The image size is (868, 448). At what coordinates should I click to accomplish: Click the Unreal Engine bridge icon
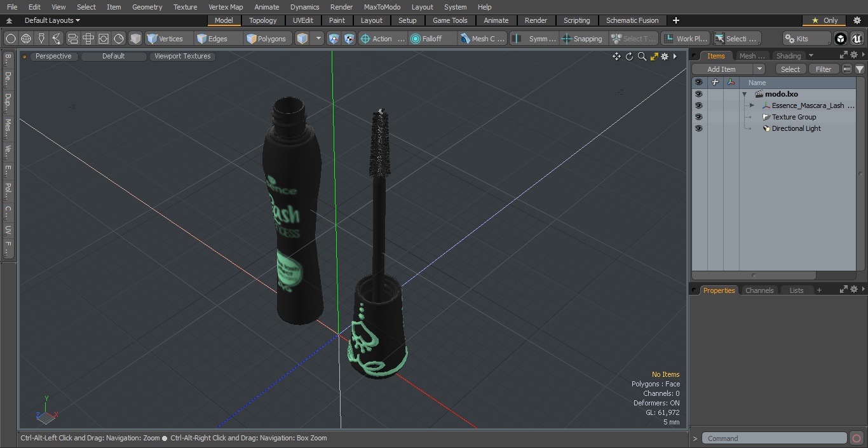click(857, 39)
